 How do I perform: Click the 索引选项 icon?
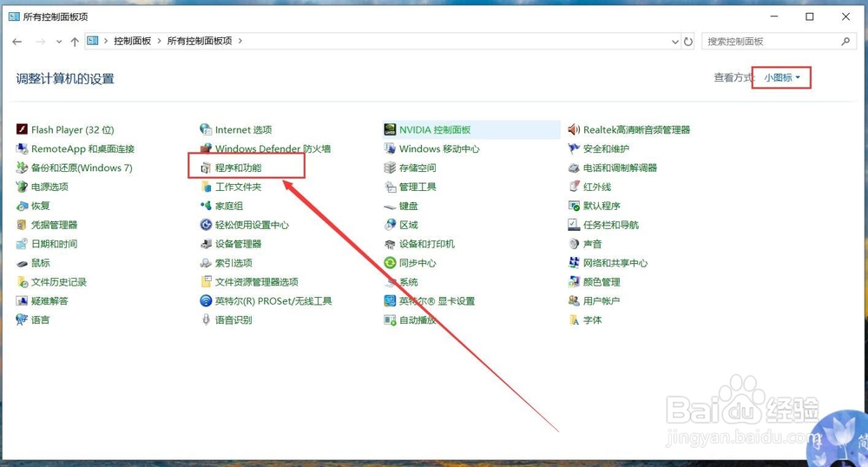click(206, 263)
